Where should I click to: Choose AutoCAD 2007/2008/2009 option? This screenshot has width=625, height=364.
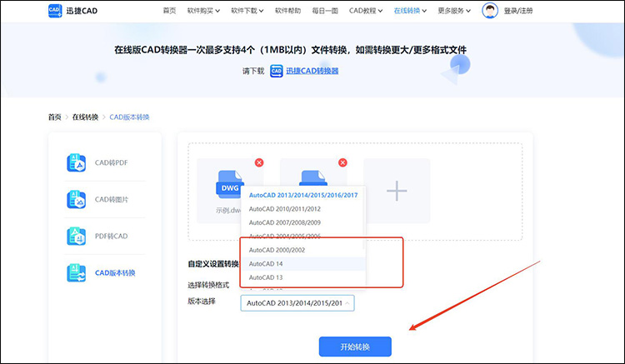(303, 222)
